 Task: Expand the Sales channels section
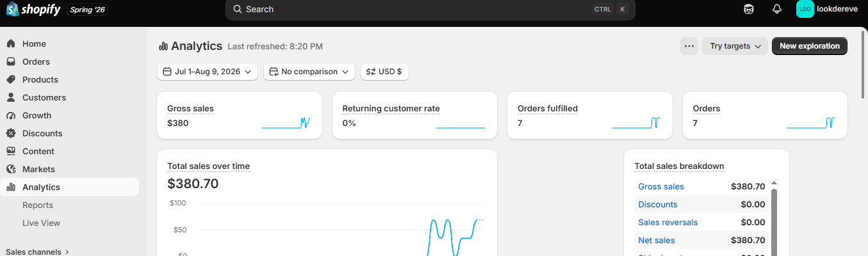pyautogui.click(x=38, y=252)
